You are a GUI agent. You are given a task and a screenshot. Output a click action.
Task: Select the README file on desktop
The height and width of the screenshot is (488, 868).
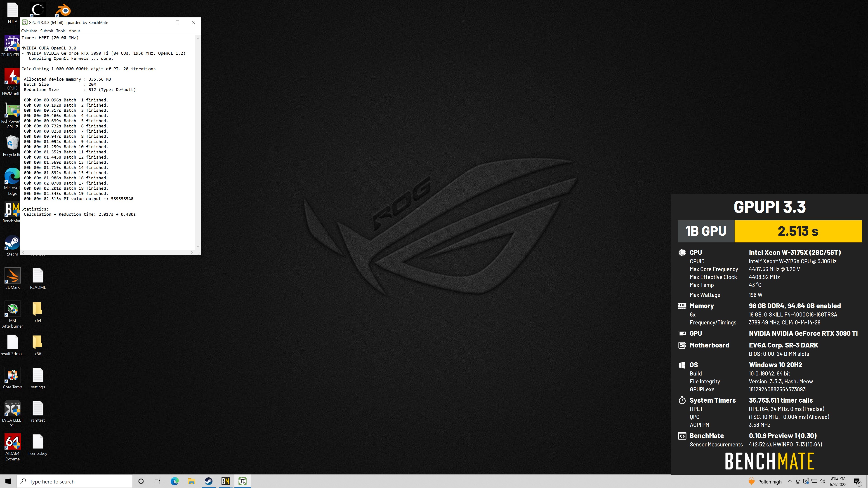[38, 278]
